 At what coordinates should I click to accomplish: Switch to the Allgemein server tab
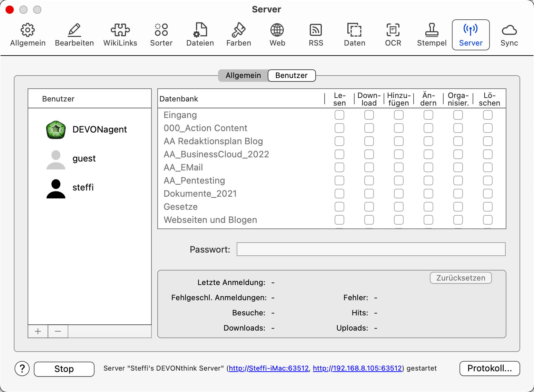243,76
